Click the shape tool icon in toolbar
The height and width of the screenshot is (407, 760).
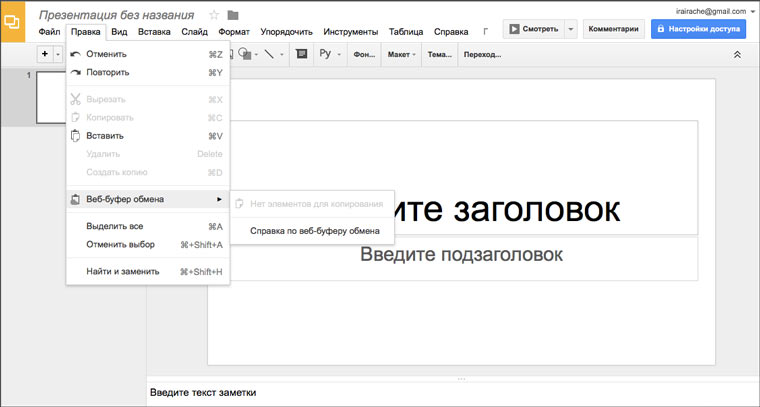pyautogui.click(x=244, y=54)
